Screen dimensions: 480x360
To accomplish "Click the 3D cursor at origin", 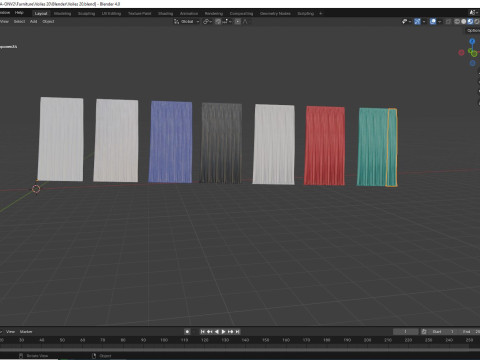I will click(36, 189).
